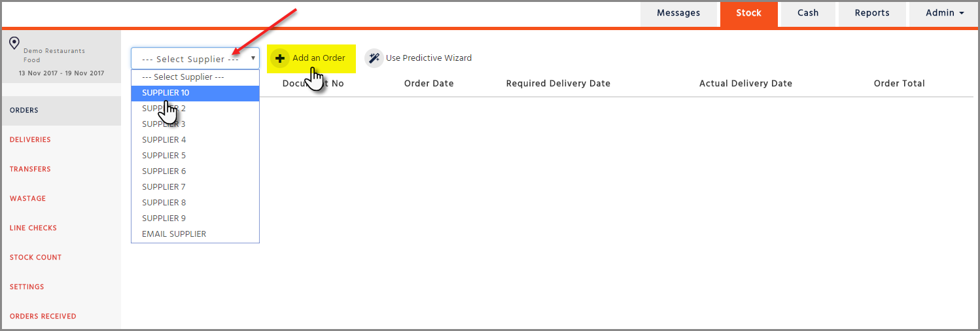
Task: Choose SUPPLIER 10 from the list
Action: (x=166, y=93)
